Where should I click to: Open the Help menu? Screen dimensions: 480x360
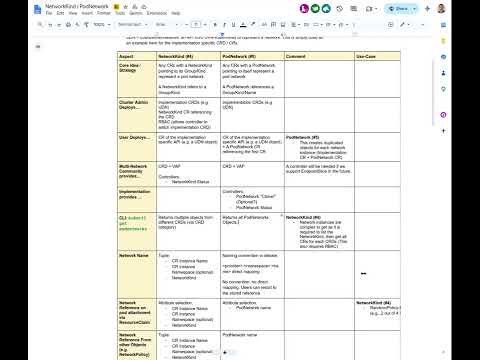(176, 13)
